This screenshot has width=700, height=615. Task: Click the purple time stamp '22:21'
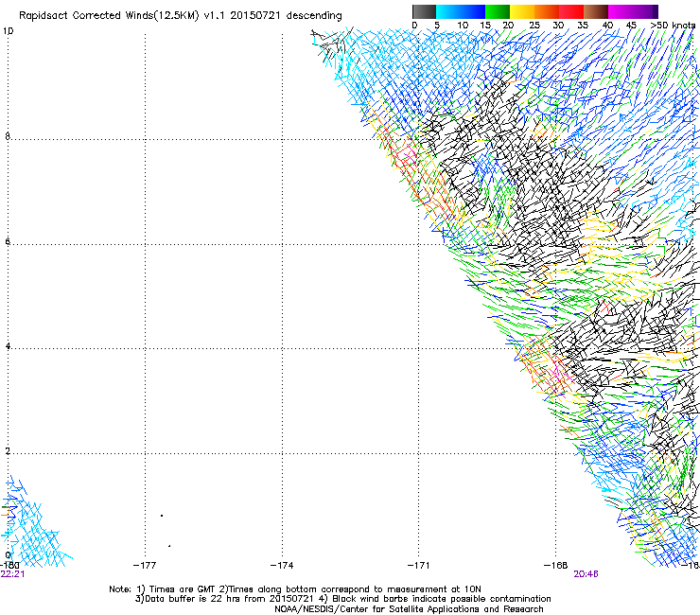click(x=12, y=574)
